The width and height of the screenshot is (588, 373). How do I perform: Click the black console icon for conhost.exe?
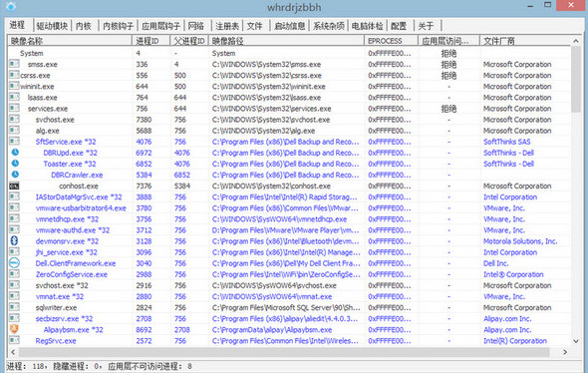(x=14, y=186)
